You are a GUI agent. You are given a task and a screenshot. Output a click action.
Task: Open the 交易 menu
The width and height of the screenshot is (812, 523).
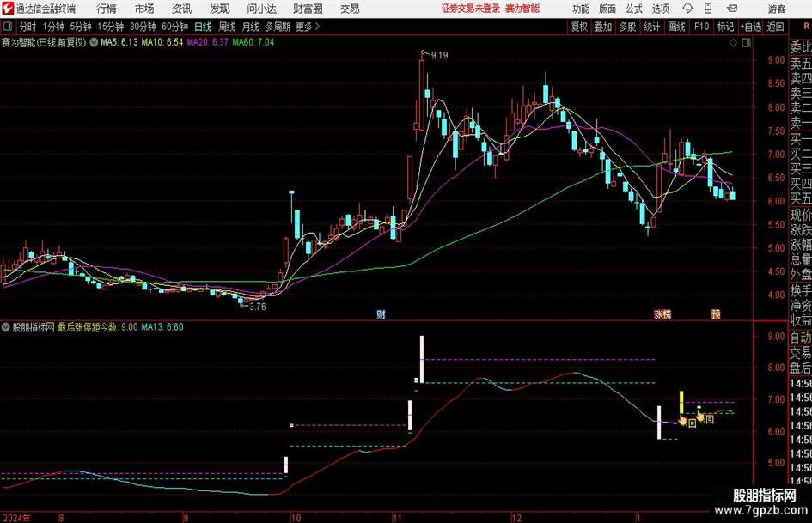[x=350, y=9]
